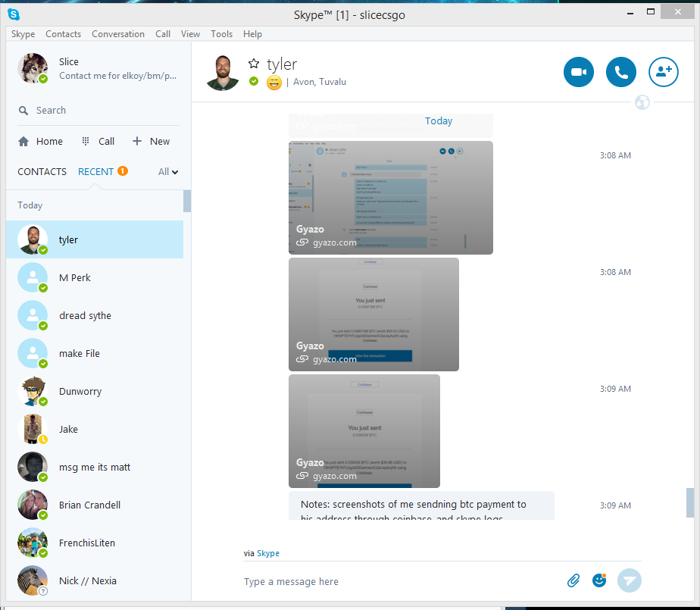Click the search magnifier icon
The image size is (700, 610).
(23, 111)
